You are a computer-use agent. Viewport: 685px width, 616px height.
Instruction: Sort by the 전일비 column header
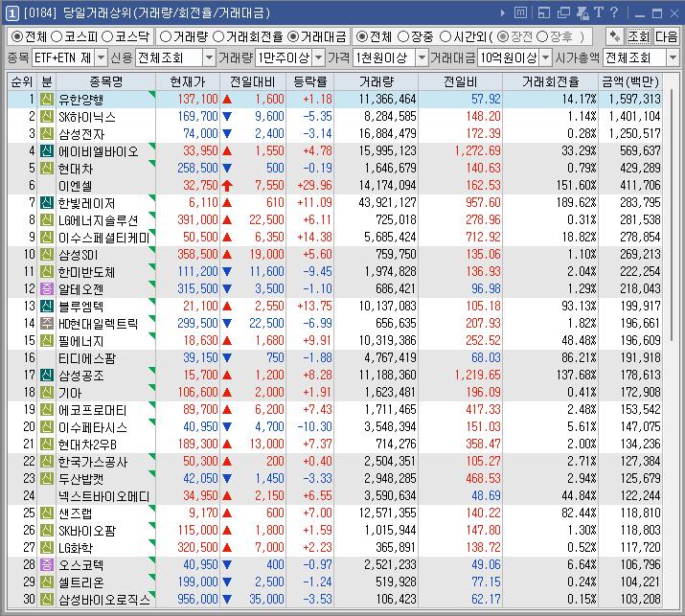[460, 81]
